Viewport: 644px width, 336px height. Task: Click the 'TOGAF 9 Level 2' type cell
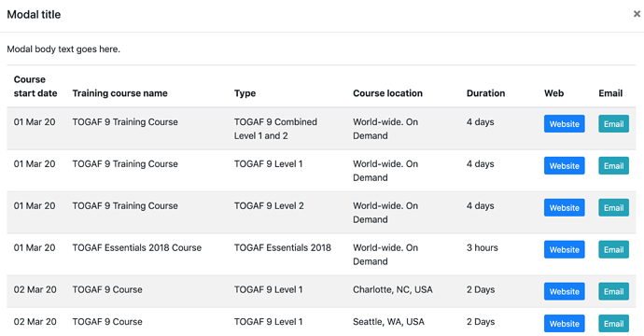coord(269,205)
